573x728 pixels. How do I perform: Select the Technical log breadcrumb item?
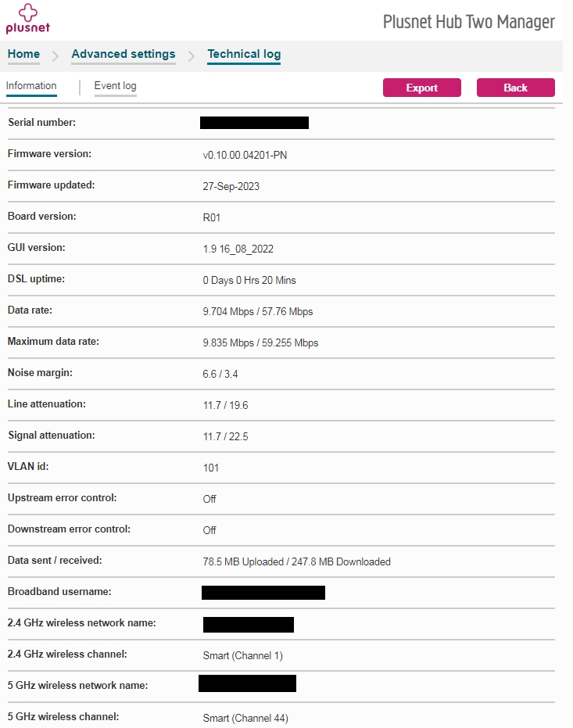click(x=243, y=54)
